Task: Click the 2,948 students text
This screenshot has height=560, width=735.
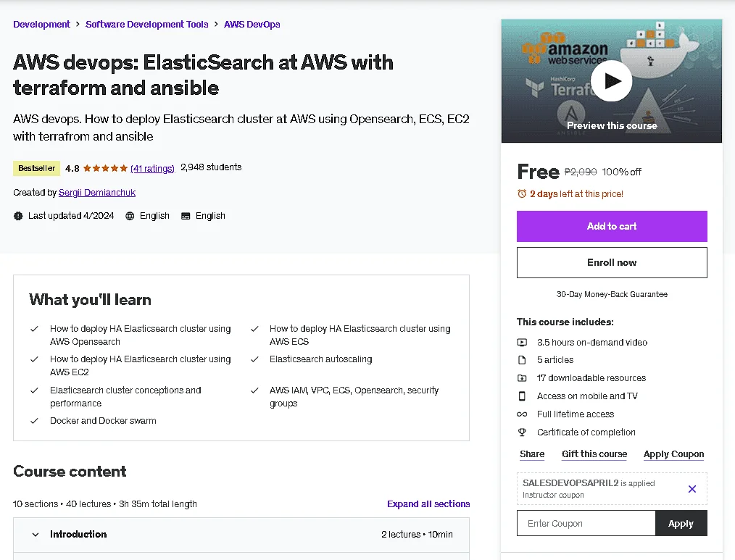Action: coord(211,167)
